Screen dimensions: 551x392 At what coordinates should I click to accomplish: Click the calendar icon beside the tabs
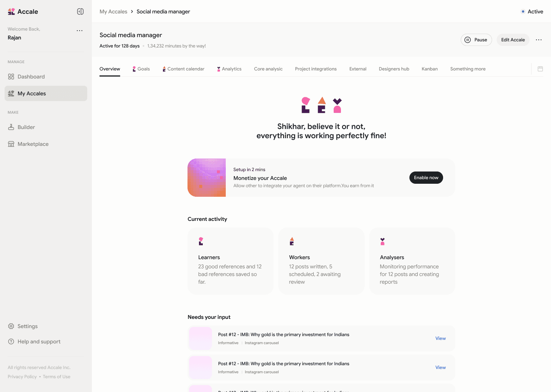coord(540,69)
